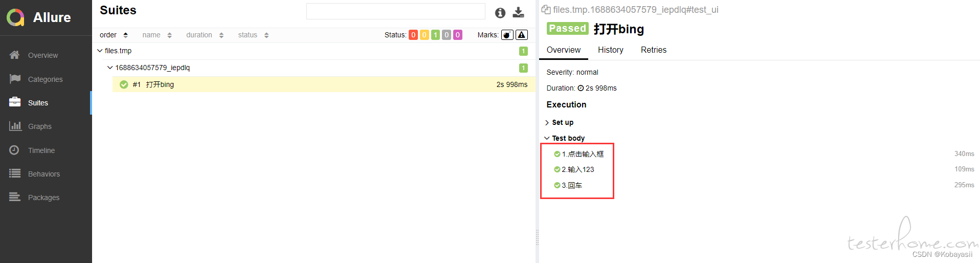
Task: Open Overview in the sidebar
Action: [43, 55]
